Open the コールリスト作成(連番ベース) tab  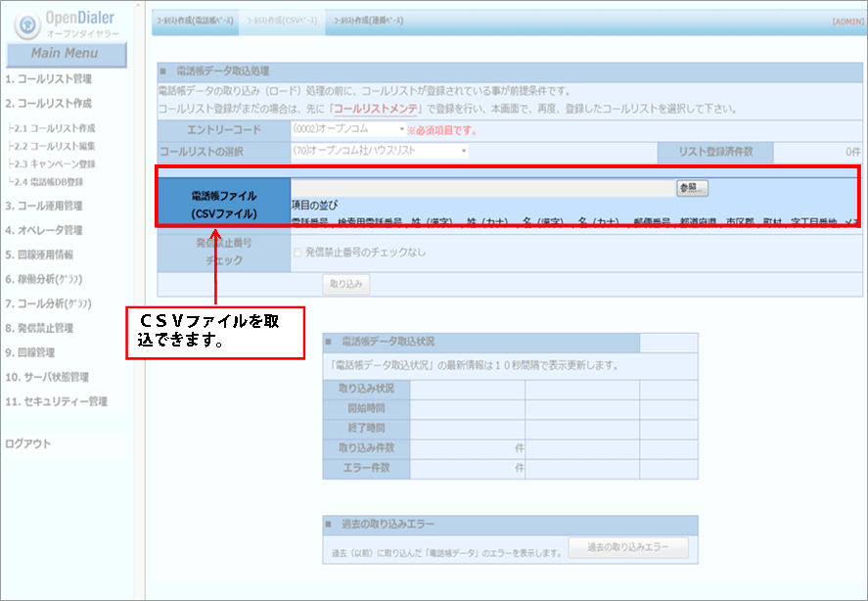370,21
